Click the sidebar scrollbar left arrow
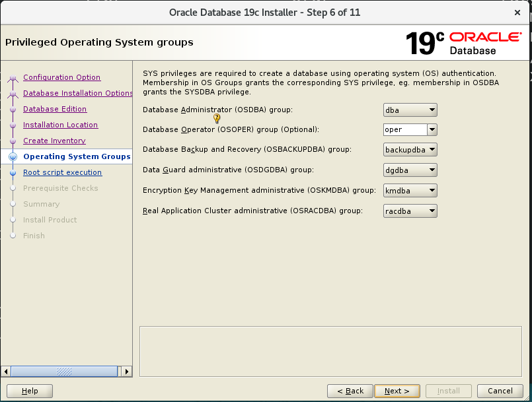Screen dimensions: 532x402 (6, 372)
